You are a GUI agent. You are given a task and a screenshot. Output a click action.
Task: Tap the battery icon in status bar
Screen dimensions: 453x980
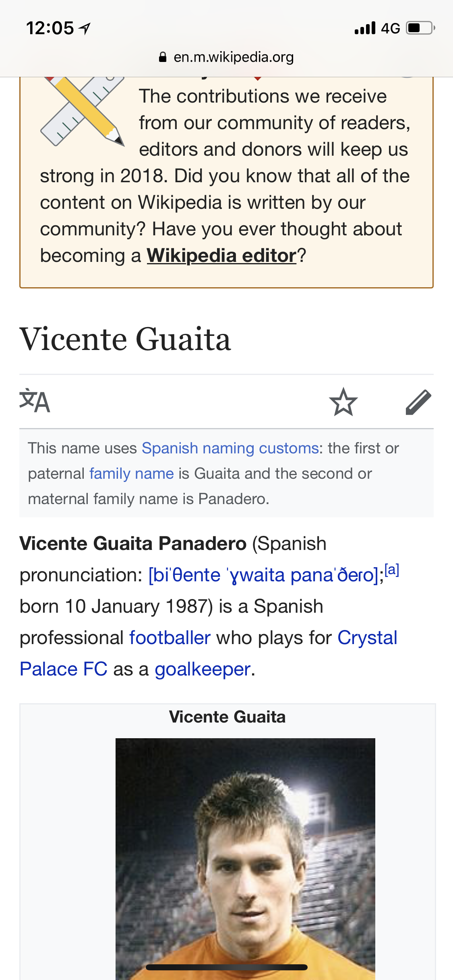point(420,28)
